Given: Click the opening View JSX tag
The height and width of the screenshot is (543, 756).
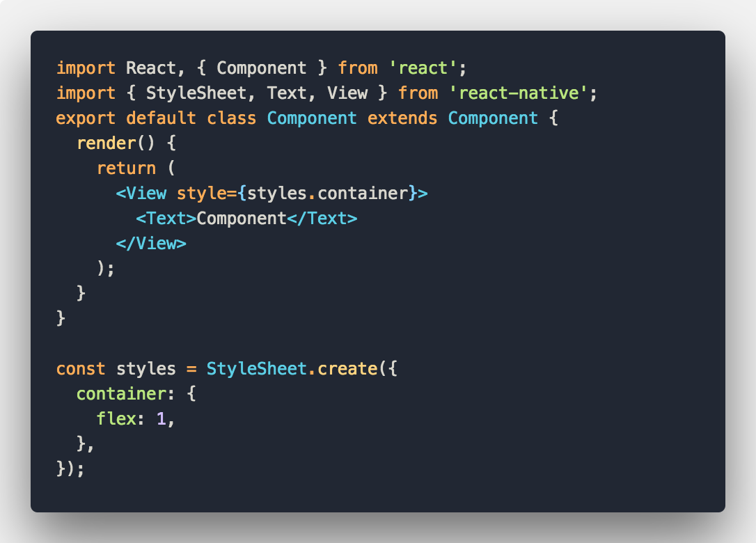Looking at the screenshot, I should 143,193.
